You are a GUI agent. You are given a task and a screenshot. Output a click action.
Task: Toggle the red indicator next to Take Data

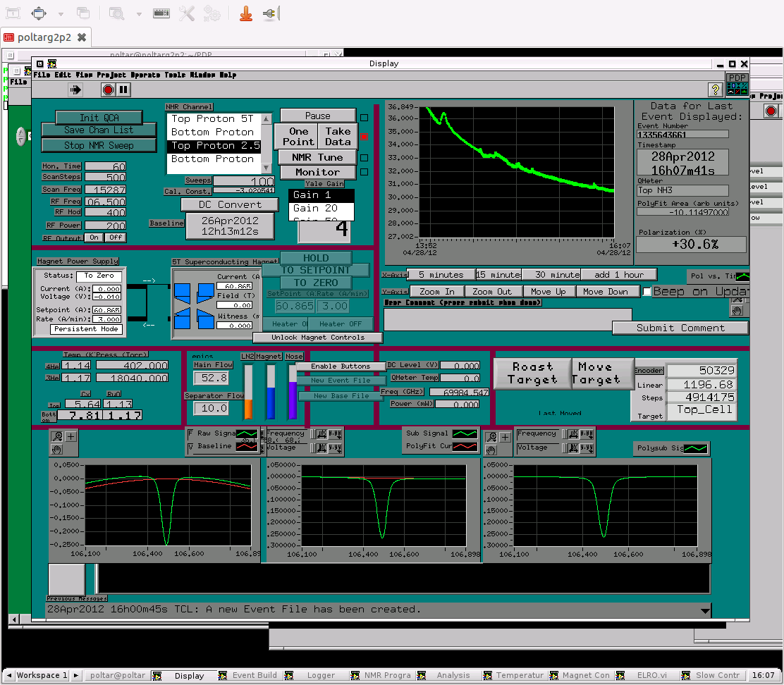(x=364, y=137)
